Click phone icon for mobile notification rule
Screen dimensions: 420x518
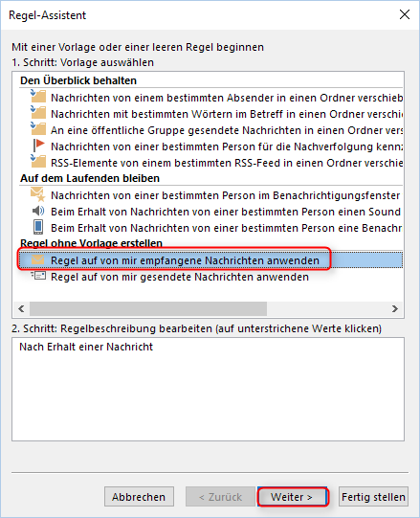pos(38,227)
